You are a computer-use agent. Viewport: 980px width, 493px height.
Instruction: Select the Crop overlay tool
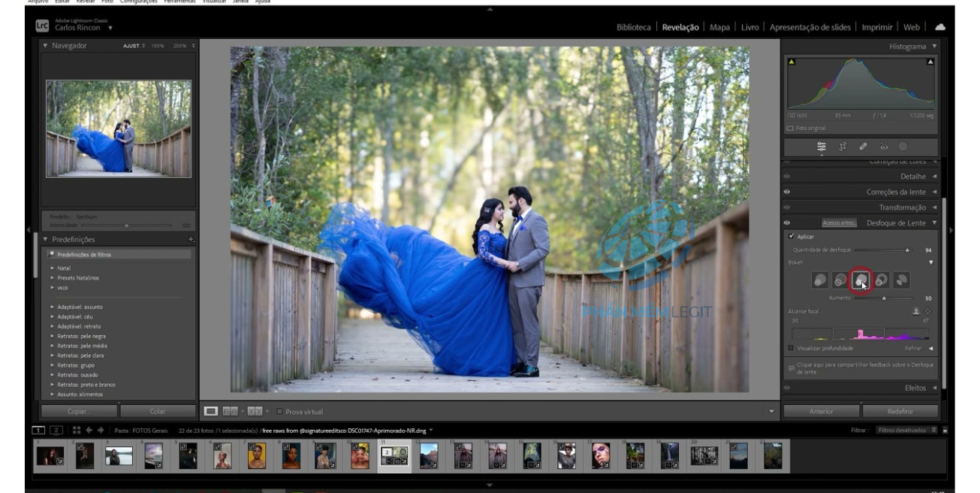click(843, 147)
